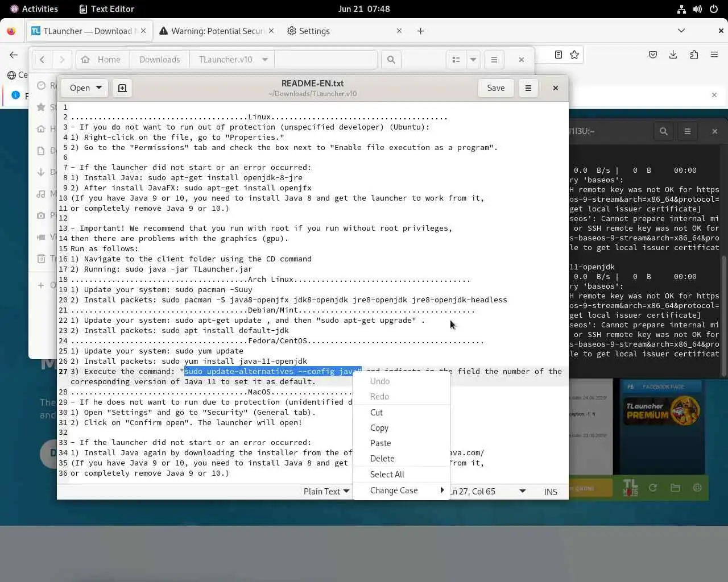Close the Firefox Settings tab
The image size is (728, 582).
point(399,31)
